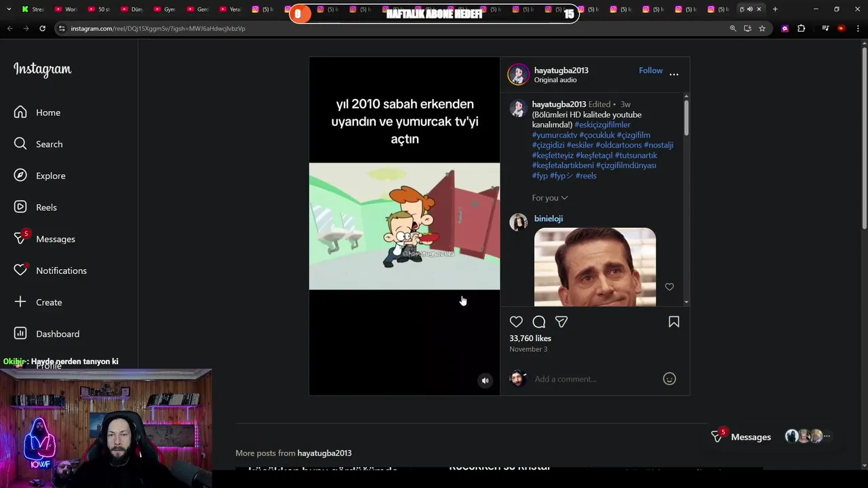Click the Create plus icon
Screen dimensions: 868x488
click(x=20, y=302)
